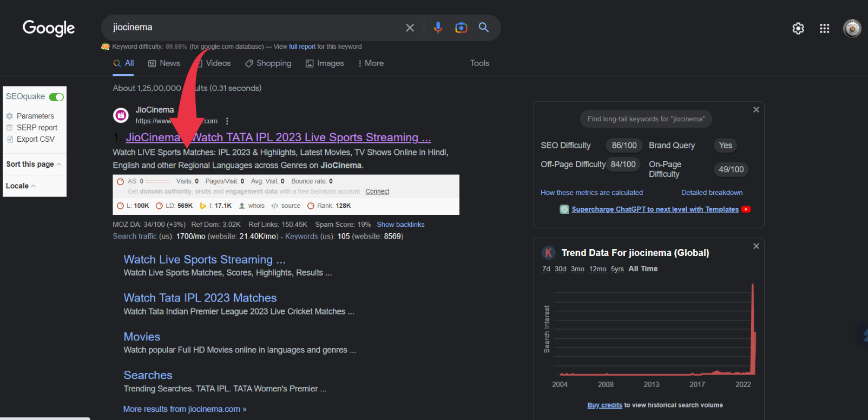The height and width of the screenshot is (420, 868).
Task: Click the LD 569K metric
Action: pos(174,206)
